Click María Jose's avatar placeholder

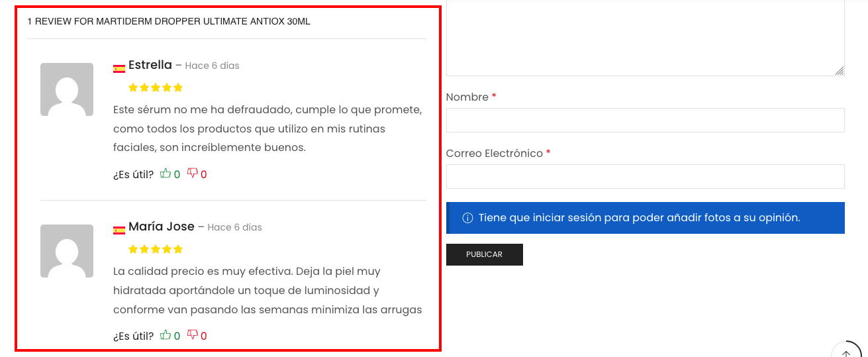[x=67, y=251]
